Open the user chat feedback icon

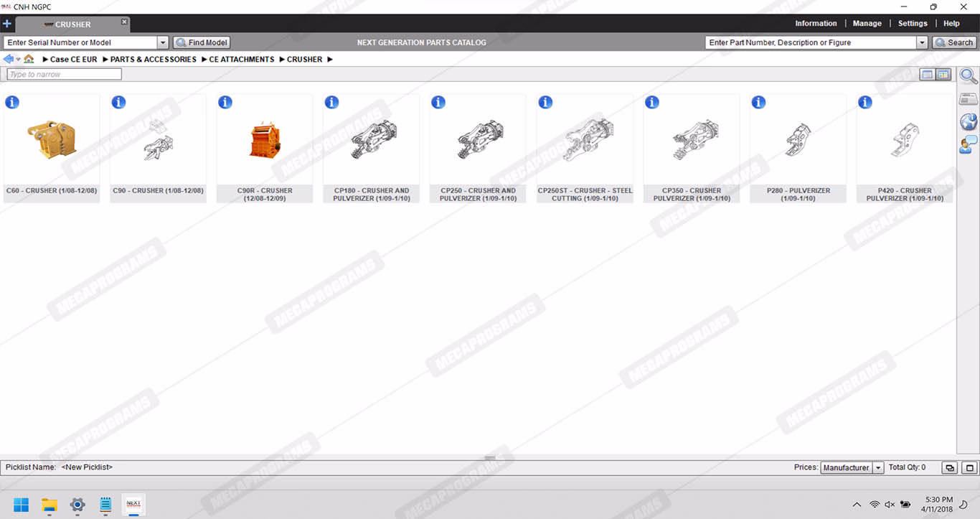click(x=969, y=144)
